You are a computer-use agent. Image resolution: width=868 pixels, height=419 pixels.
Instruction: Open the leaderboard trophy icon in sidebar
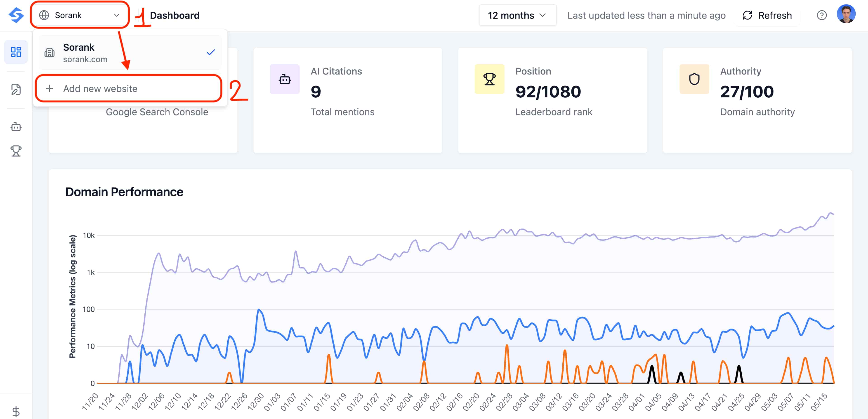16,151
